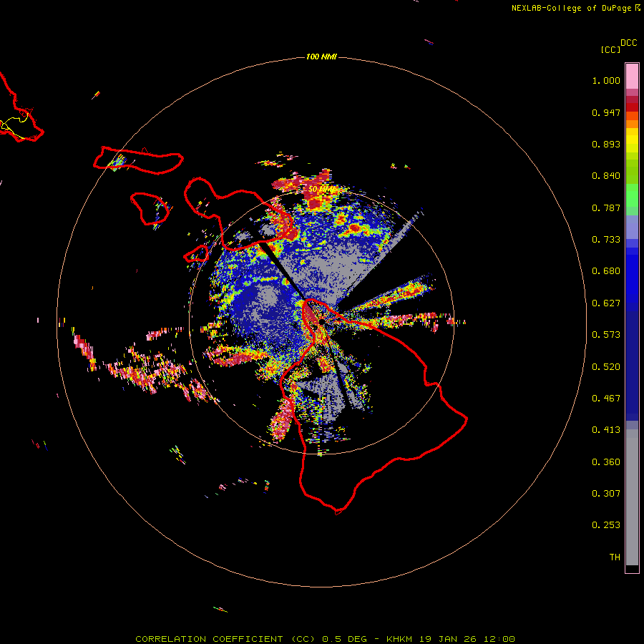
Task: Click the TH threshold label
Action: 615,557
